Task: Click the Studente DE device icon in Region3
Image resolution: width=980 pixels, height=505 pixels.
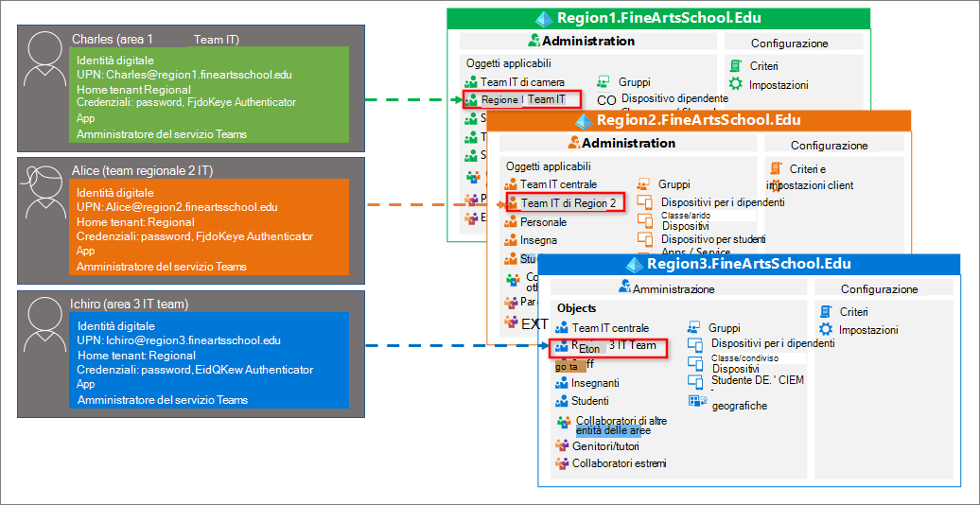Action: 695,380
